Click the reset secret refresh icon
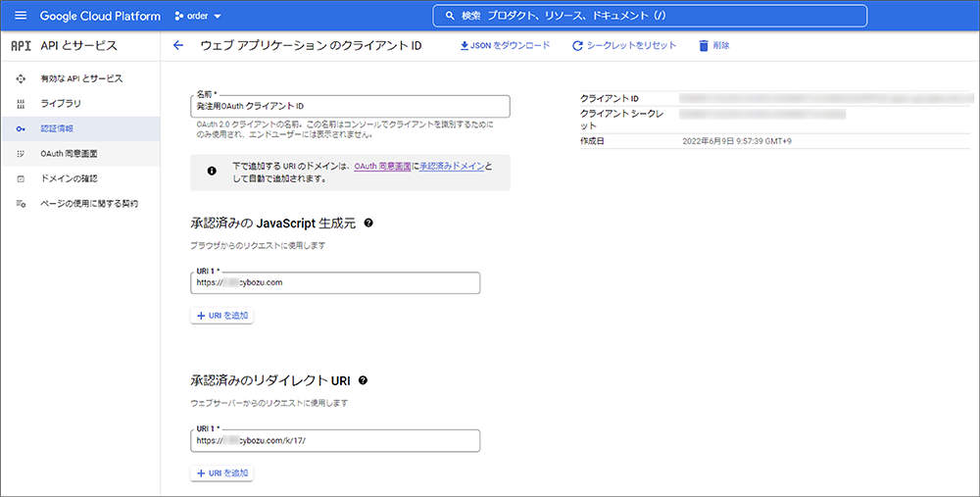 tap(577, 46)
